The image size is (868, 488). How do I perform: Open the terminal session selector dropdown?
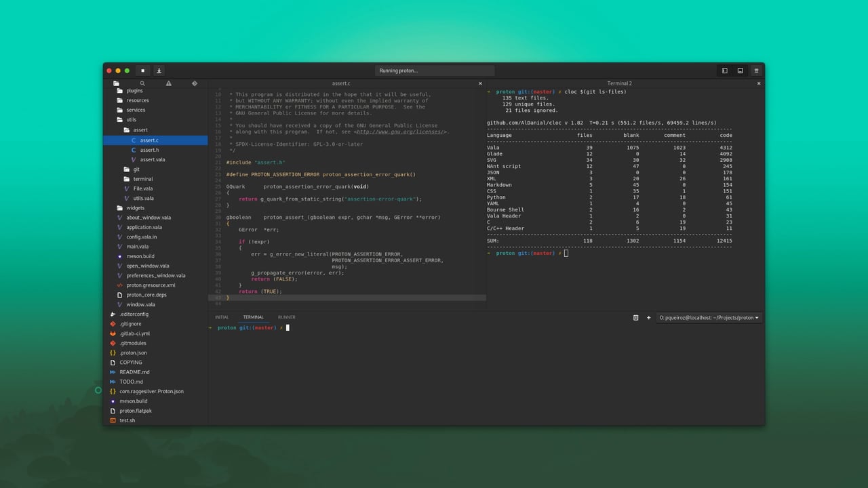tap(709, 317)
